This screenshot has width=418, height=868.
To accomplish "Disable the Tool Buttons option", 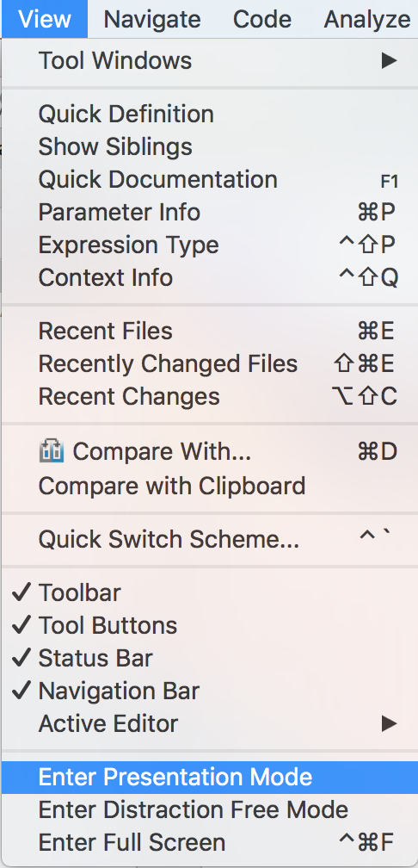I will pyautogui.click(x=209, y=625).
